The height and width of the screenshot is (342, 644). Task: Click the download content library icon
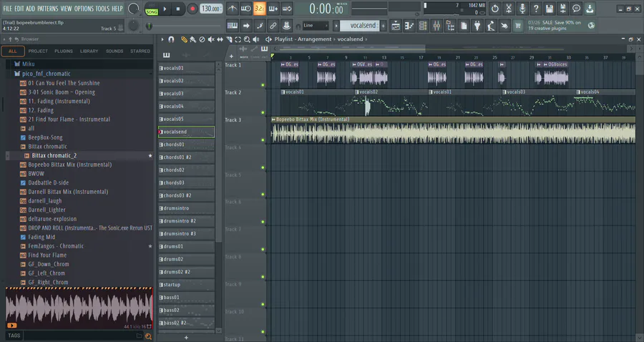590,8
